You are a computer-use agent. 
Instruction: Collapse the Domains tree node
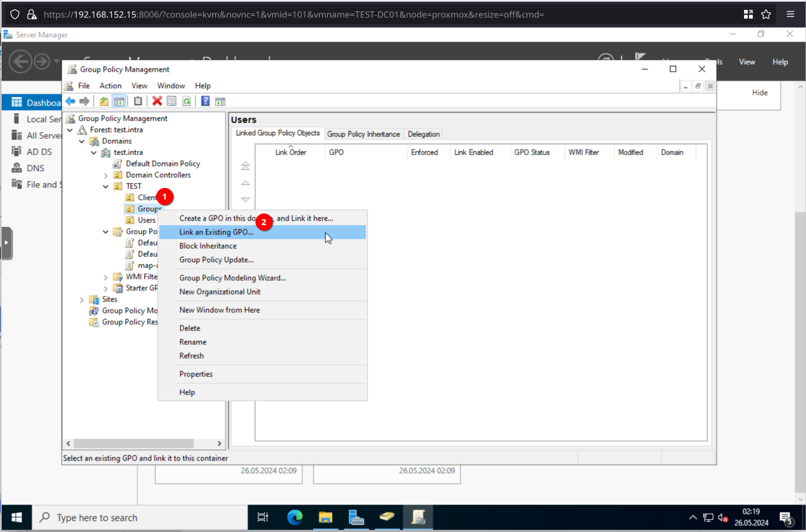(82, 141)
